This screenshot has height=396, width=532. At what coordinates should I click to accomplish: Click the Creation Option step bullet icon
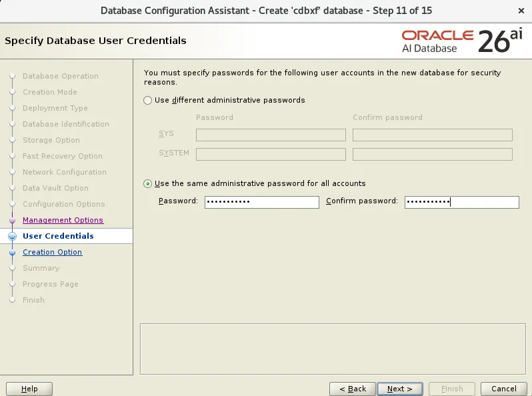[x=13, y=253]
